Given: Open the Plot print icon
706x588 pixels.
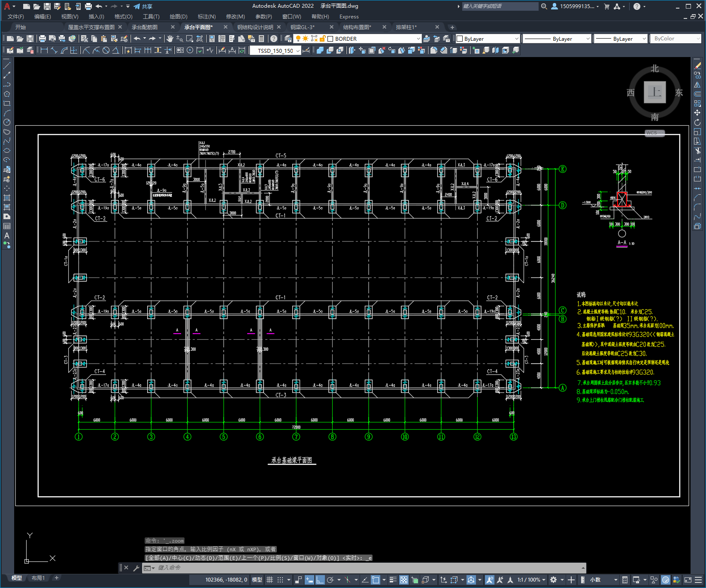Looking at the screenshot, I should pos(42,39).
